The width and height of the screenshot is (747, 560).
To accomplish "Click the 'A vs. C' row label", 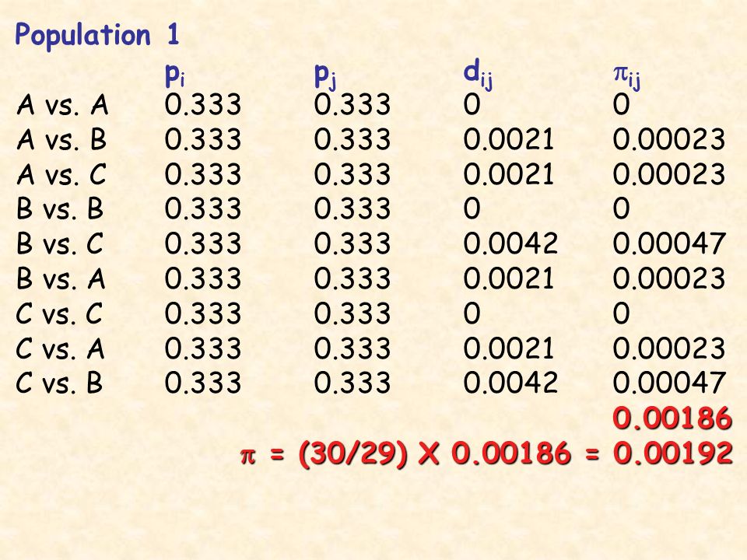I will tap(61, 174).
